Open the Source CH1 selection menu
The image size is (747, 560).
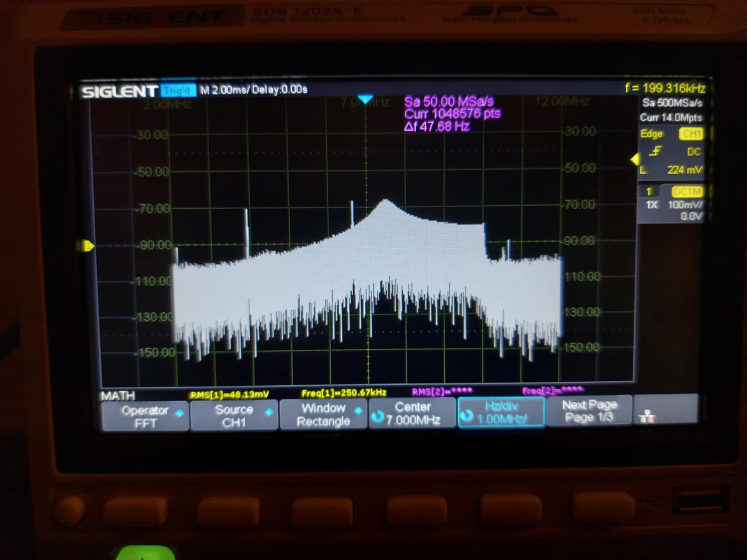234,415
